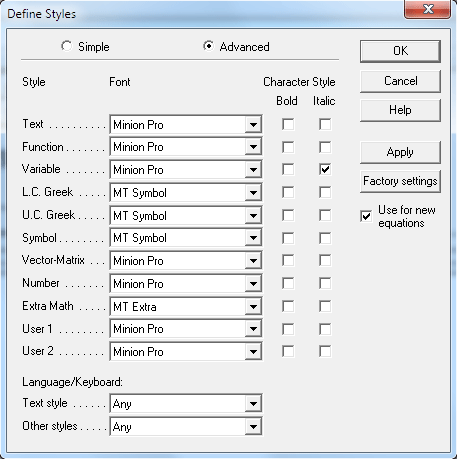This screenshot has height=459, width=457.
Task: Select the Simple radio button
Action: pos(67,46)
